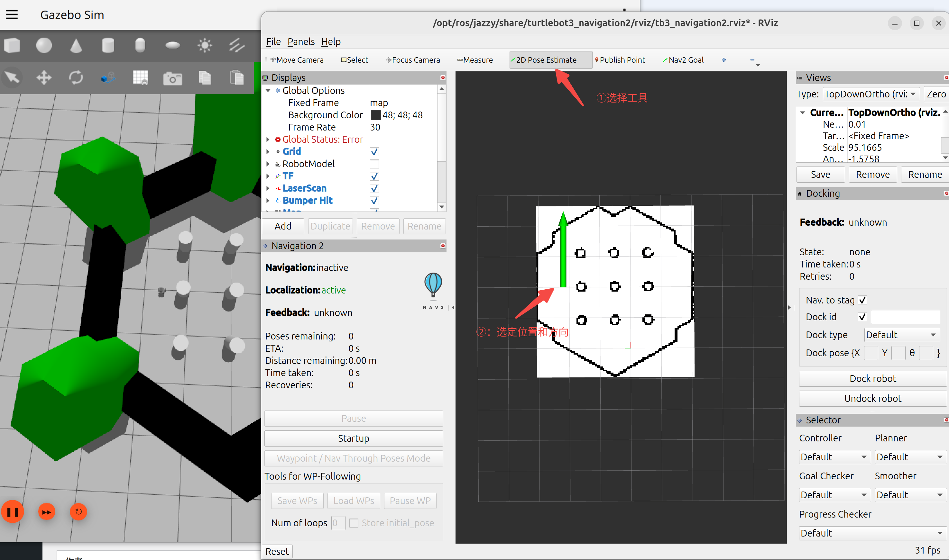This screenshot has width=949, height=560.
Task: Open the Controller selector dropdown
Action: pos(834,457)
